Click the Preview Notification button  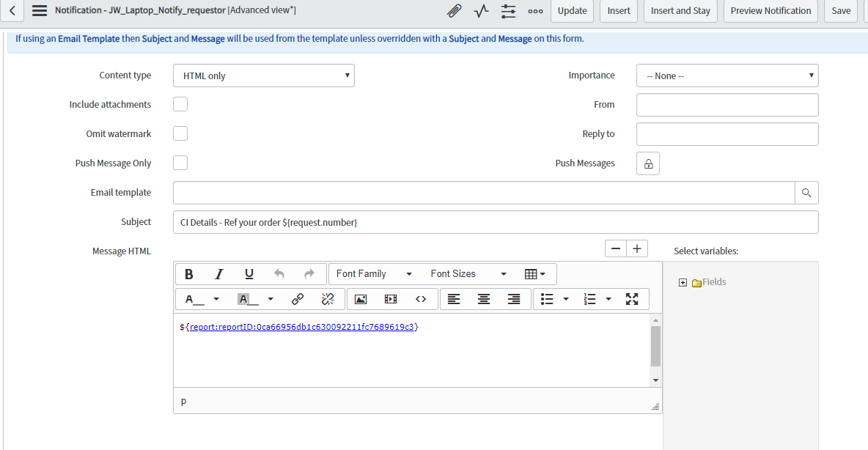pos(770,10)
